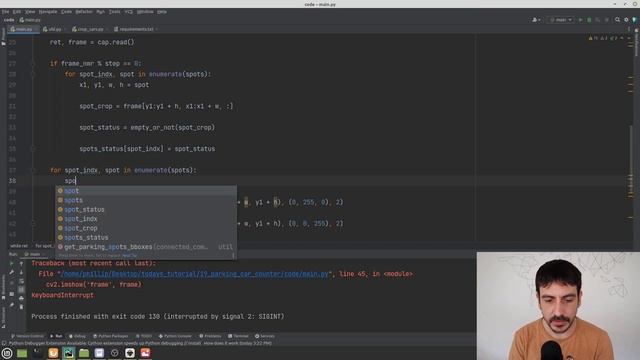Viewport: 640px width, 360px height.
Task: Open the traceback file path link to main.py
Action: (x=194, y=274)
